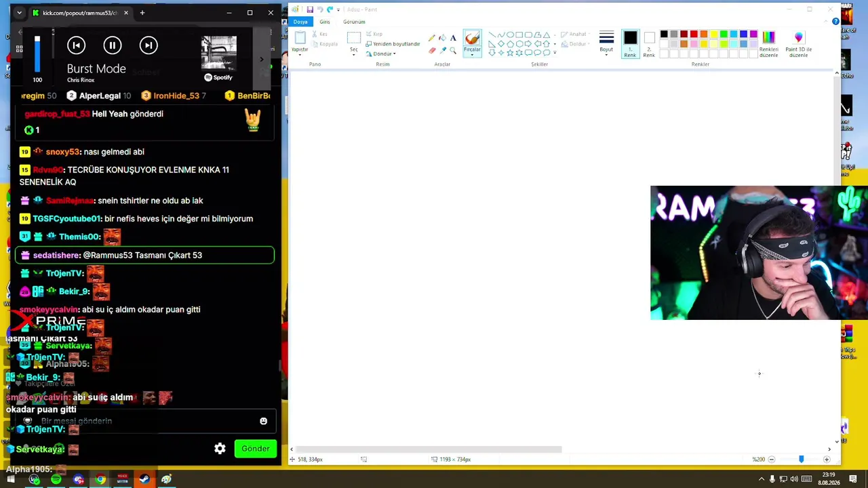Select 1. Renk foreground color box
This screenshot has height=488, width=868.
(630, 44)
